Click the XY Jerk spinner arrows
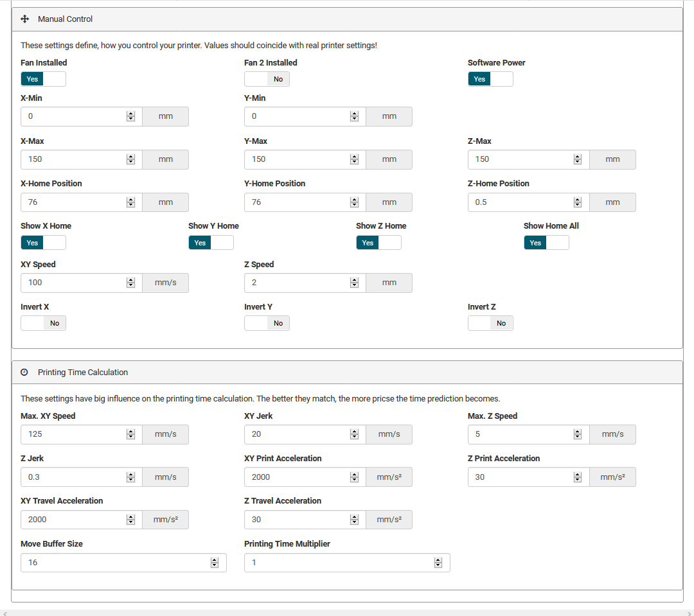The width and height of the screenshot is (694, 616). [x=354, y=435]
